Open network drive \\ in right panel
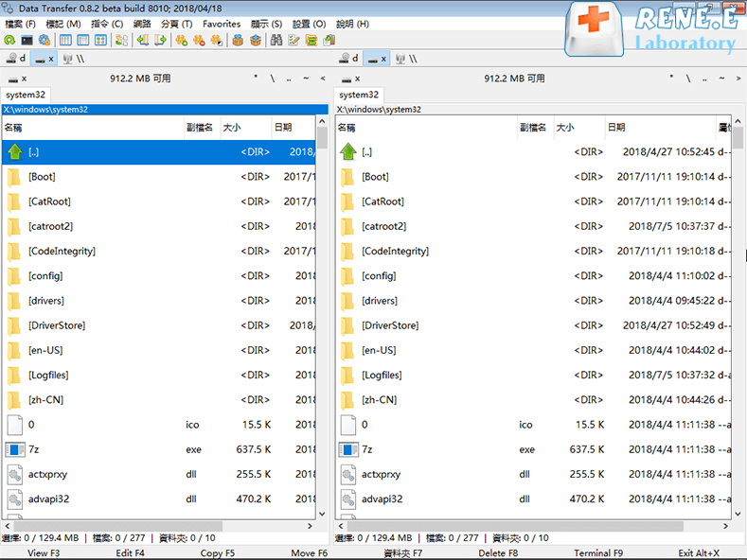Screen dimensions: 747x560 coord(406,59)
